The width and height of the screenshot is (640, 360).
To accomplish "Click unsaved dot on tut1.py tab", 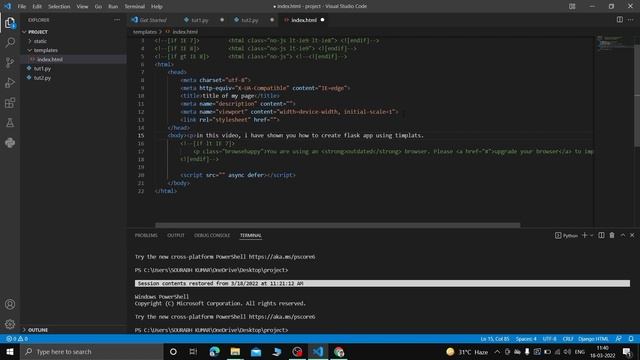I will click(x=222, y=20).
